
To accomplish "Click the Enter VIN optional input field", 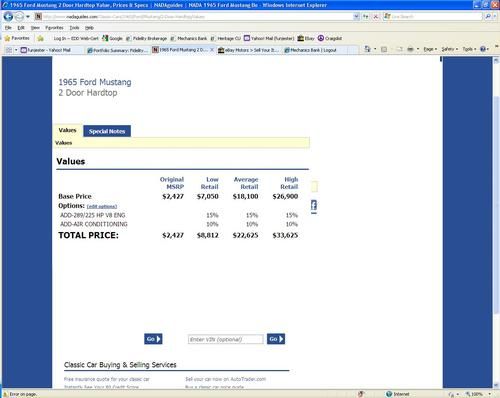I will (x=225, y=339).
